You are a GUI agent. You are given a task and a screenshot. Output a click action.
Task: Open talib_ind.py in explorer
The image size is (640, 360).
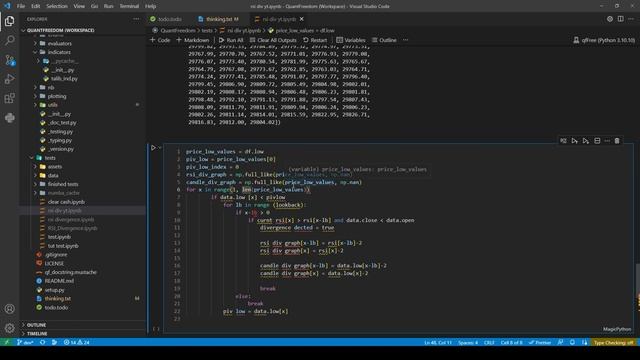[64, 79]
